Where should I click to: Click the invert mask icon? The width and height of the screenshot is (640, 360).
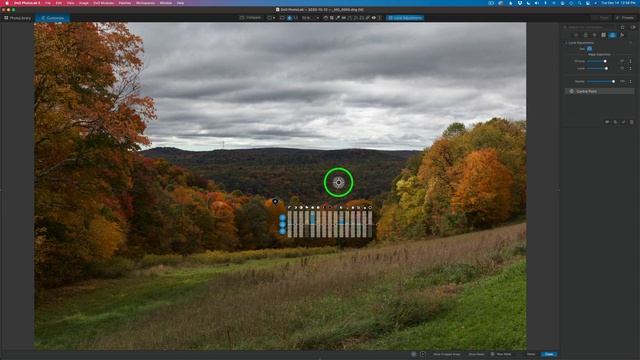point(624,122)
